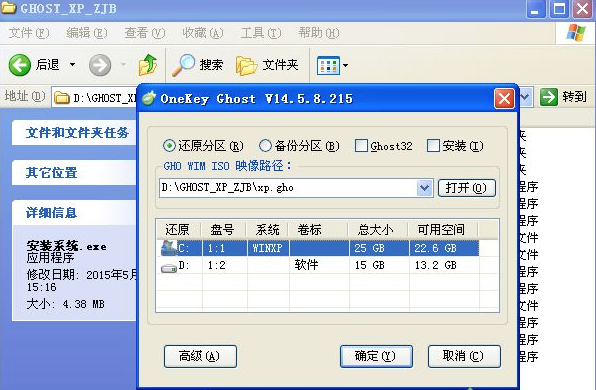Viewport: 596px width, 390px height.
Task: Open the Edit (编辑) menu
Action: [87, 33]
